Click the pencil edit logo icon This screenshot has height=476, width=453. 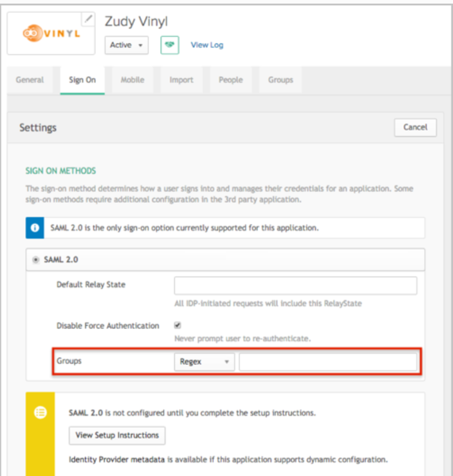[88, 19]
